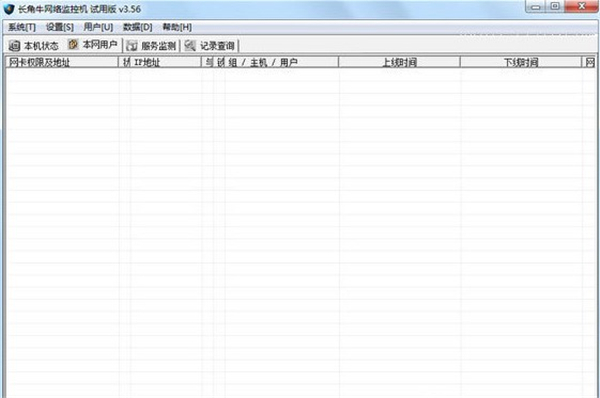The height and width of the screenshot is (398, 600).
Task: Switch to the 记录查询 tab label
Action: coord(217,46)
